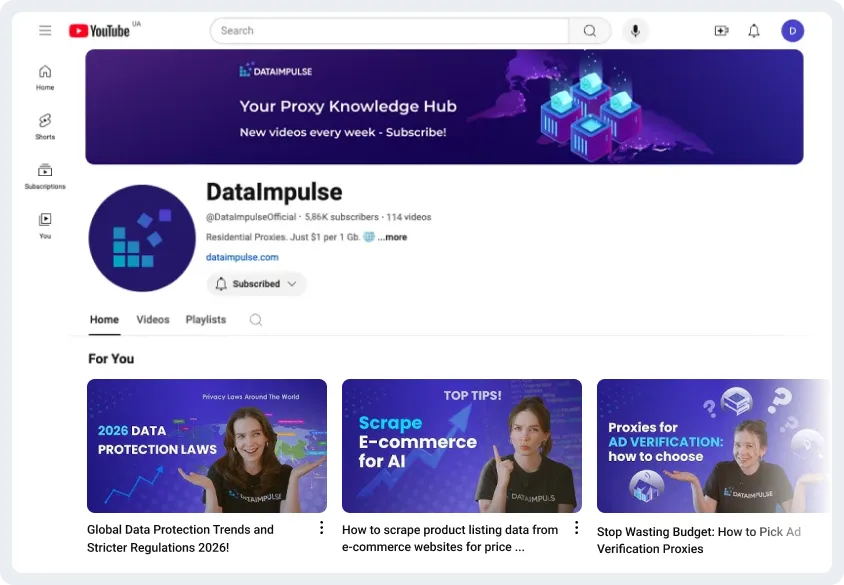Go to the YouTube logo home

point(100,31)
